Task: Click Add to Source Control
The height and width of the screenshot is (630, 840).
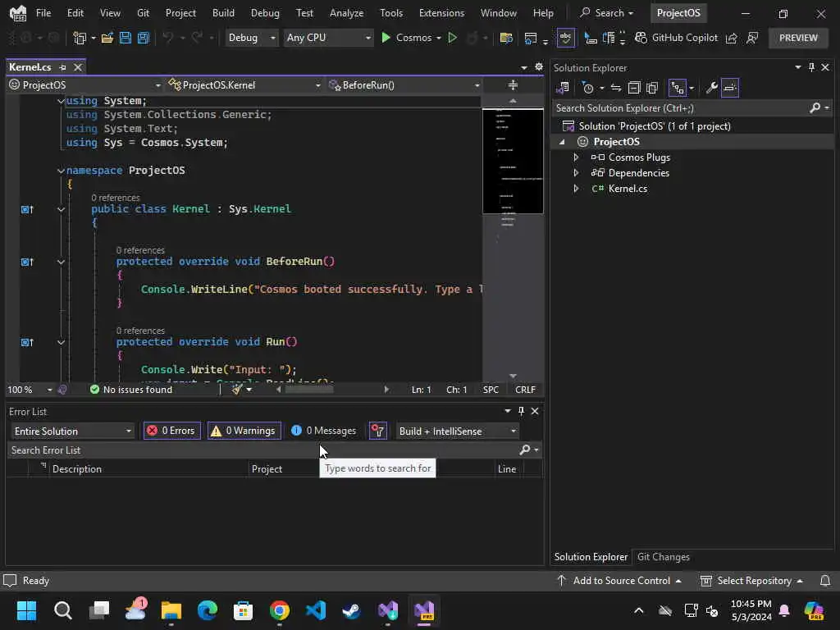Action: [620, 581]
